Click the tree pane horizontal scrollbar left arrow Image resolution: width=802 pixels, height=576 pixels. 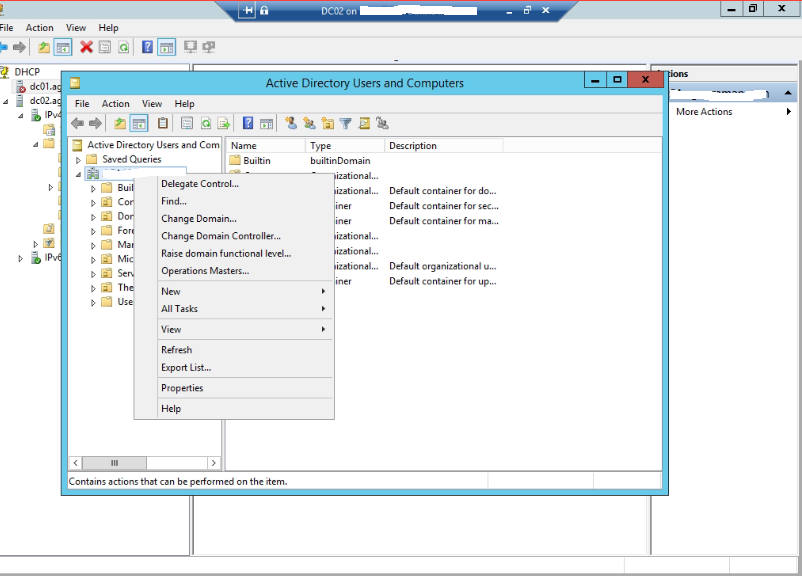(x=76, y=463)
